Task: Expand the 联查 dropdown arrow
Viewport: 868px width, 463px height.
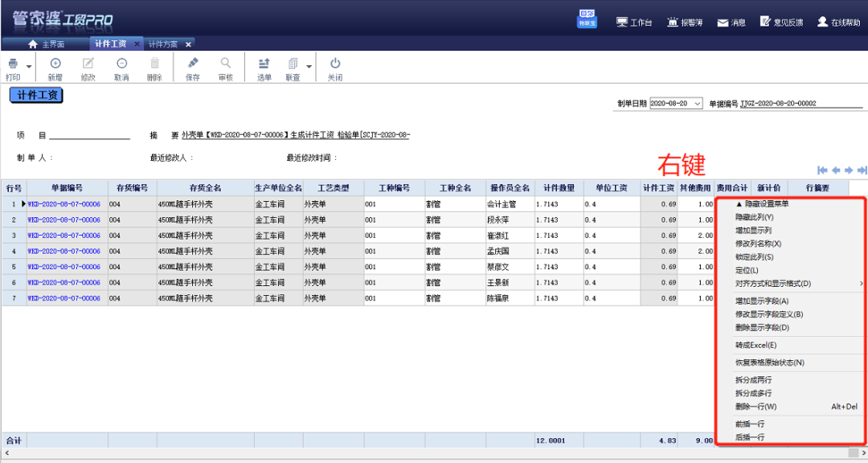Action: pos(309,67)
